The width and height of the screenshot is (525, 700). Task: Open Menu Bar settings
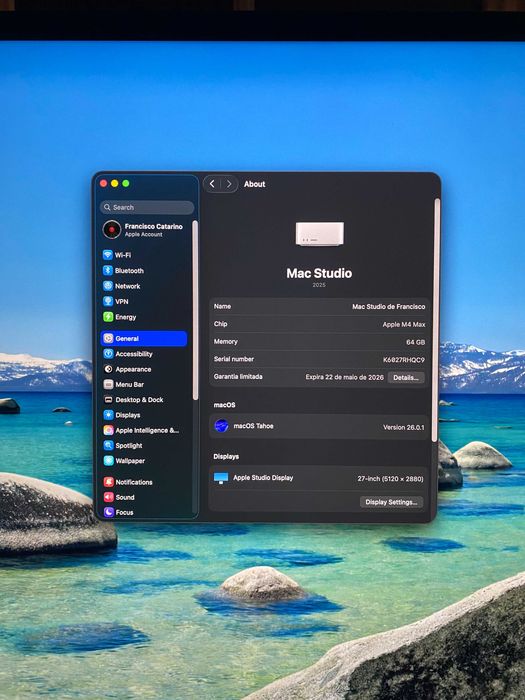[124, 384]
